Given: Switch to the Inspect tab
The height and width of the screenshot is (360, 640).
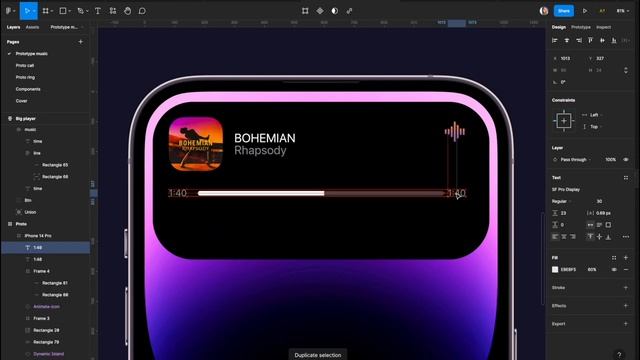Looking at the screenshot, I should (x=604, y=27).
